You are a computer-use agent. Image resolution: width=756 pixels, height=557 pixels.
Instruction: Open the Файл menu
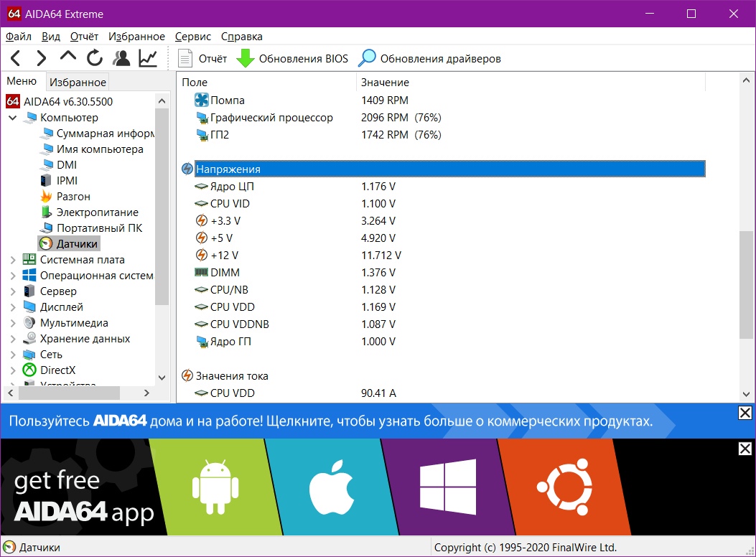click(x=19, y=37)
